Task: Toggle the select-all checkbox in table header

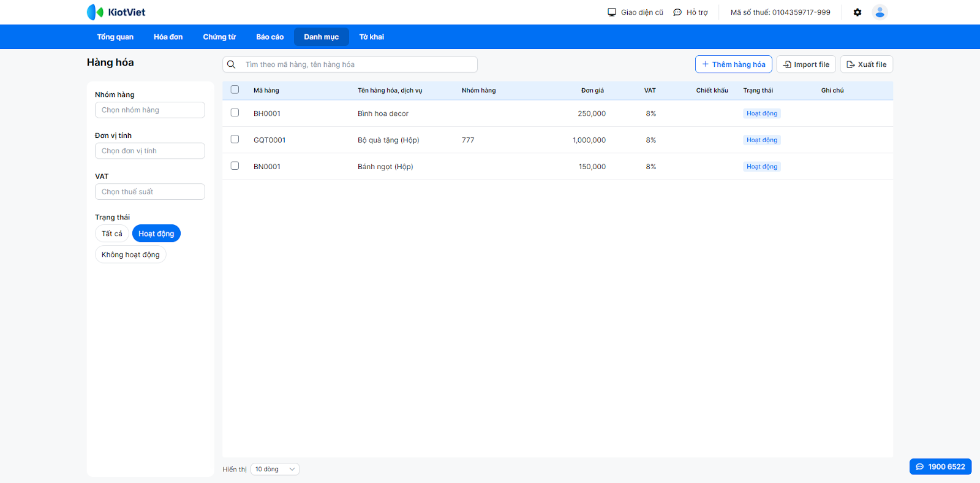Action: [x=235, y=89]
